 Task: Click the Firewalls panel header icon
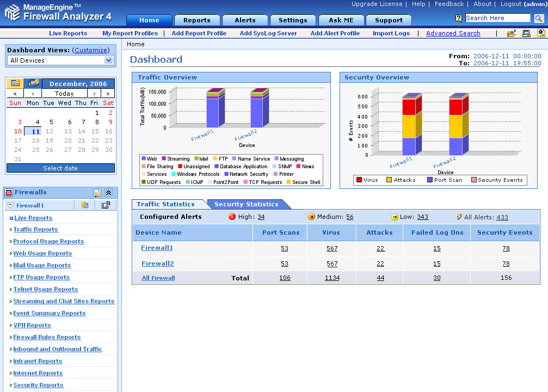point(9,192)
